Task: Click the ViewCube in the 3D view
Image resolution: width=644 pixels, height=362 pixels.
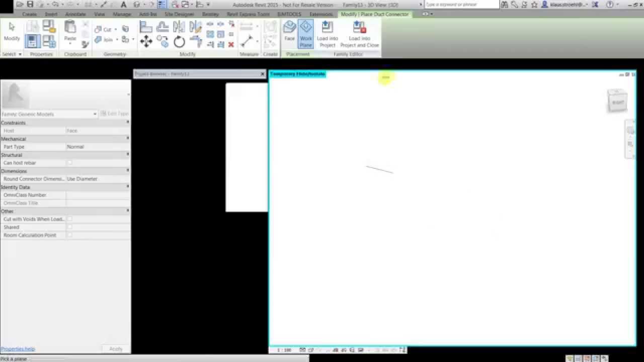Action: [617, 101]
